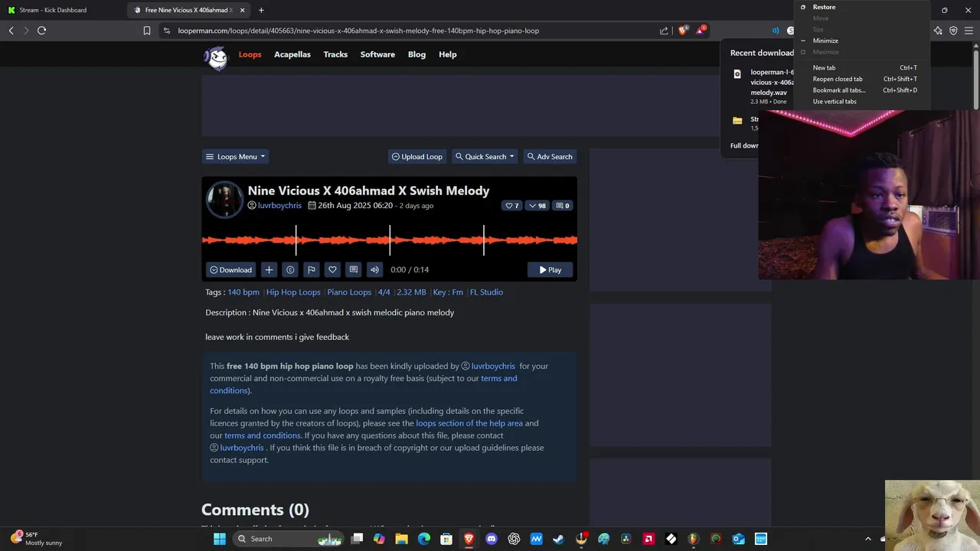Click the browser reload icon
Viewport: 980px width, 551px height.
click(x=42, y=31)
